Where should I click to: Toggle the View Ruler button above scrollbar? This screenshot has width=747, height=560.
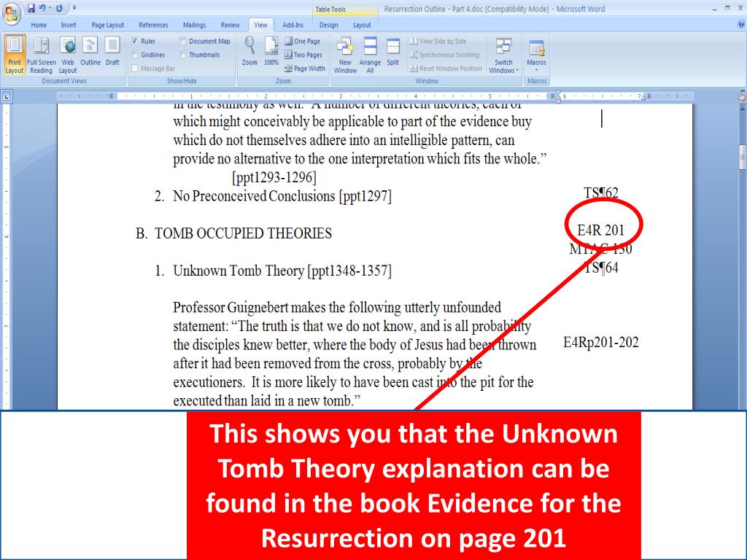[742, 97]
